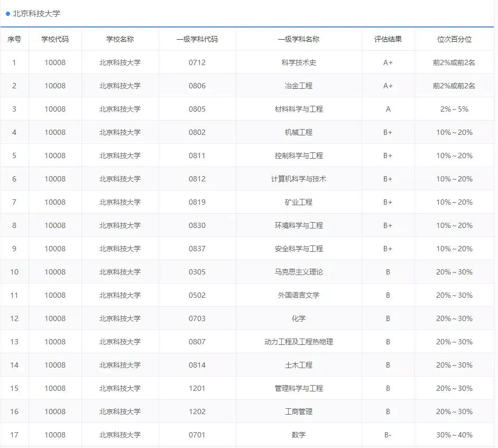Click 10008 in the 工商管理 row
Viewport: 498px width, 448px height.
pyautogui.click(x=55, y=412)
